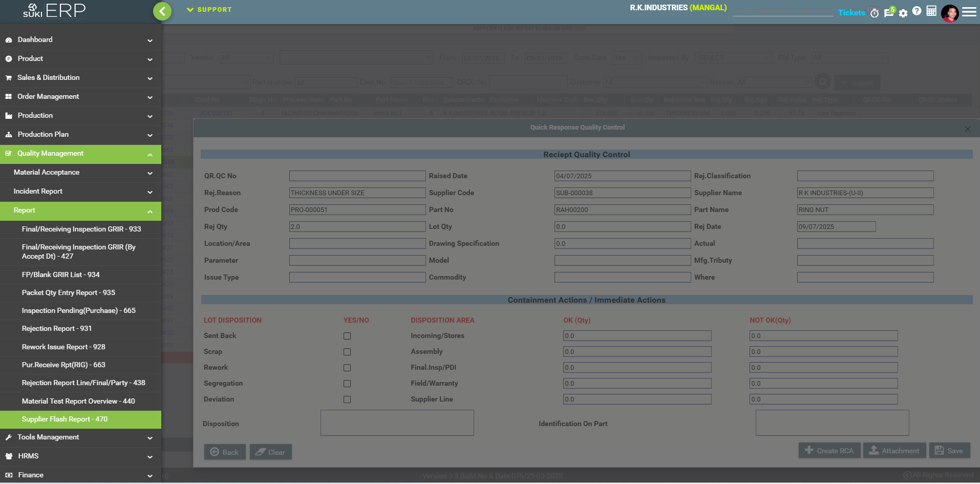Open the Tickets link
Image resolution: width=980 pixels, height=484 pixels.
pos(851,13)
